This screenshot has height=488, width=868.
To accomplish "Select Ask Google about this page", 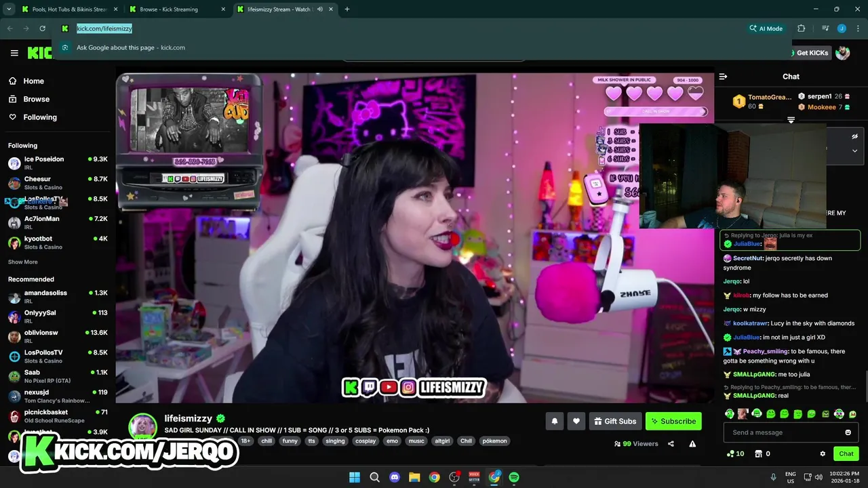I will point(130,47).
